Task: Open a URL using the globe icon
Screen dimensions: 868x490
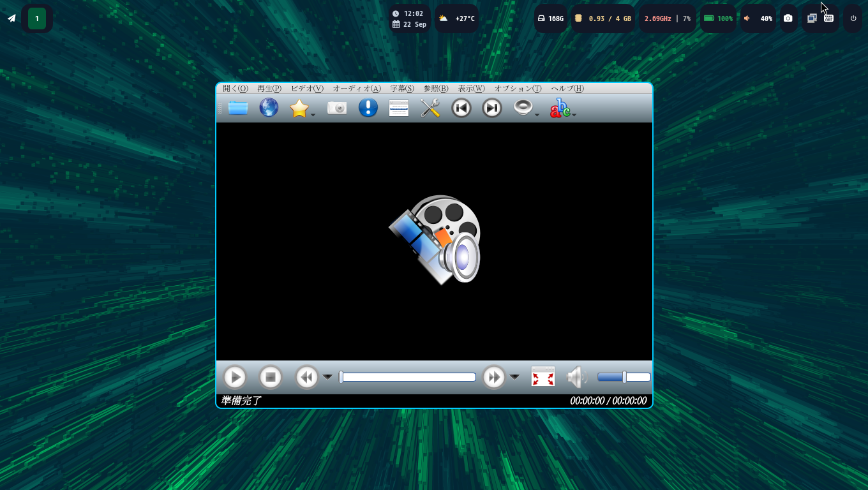Action: coord(269,108)
